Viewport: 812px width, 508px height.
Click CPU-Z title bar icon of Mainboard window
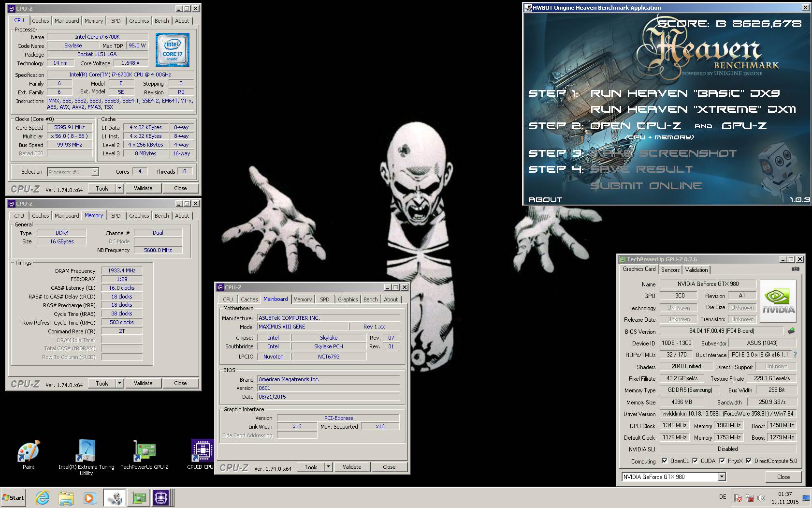(220, 287)
